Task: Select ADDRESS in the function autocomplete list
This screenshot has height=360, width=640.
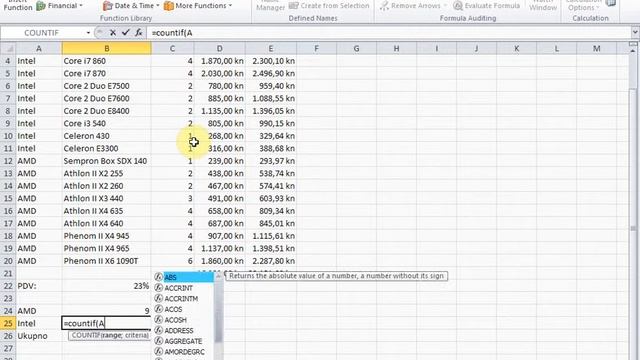Action: [x=184, y=330]
